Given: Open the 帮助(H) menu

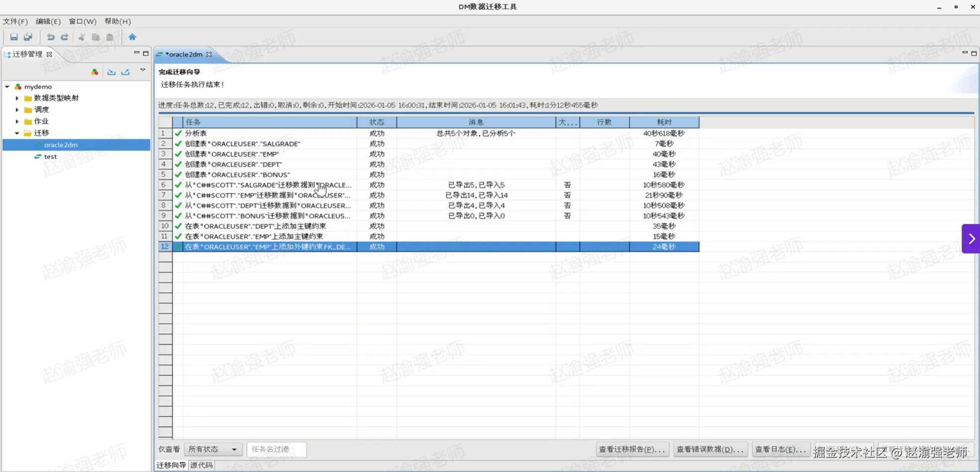Looking at the screenshot, I should 118,21.
